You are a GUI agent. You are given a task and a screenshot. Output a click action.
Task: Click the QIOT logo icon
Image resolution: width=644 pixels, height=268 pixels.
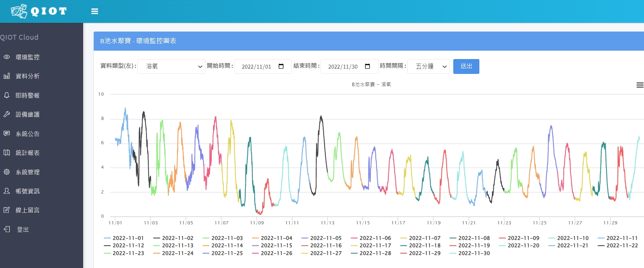(x=19, y=11)
